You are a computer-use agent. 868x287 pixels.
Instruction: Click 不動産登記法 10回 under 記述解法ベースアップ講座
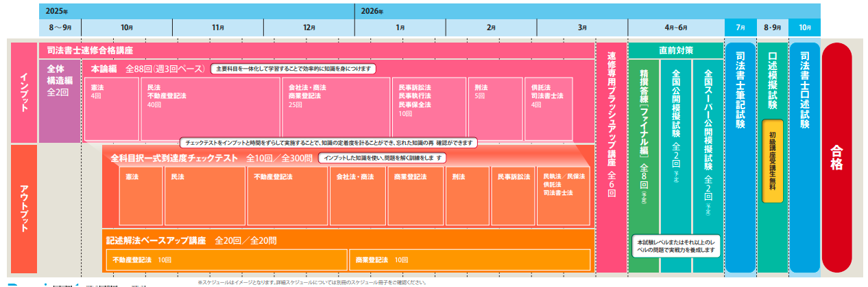coord(226,260)
